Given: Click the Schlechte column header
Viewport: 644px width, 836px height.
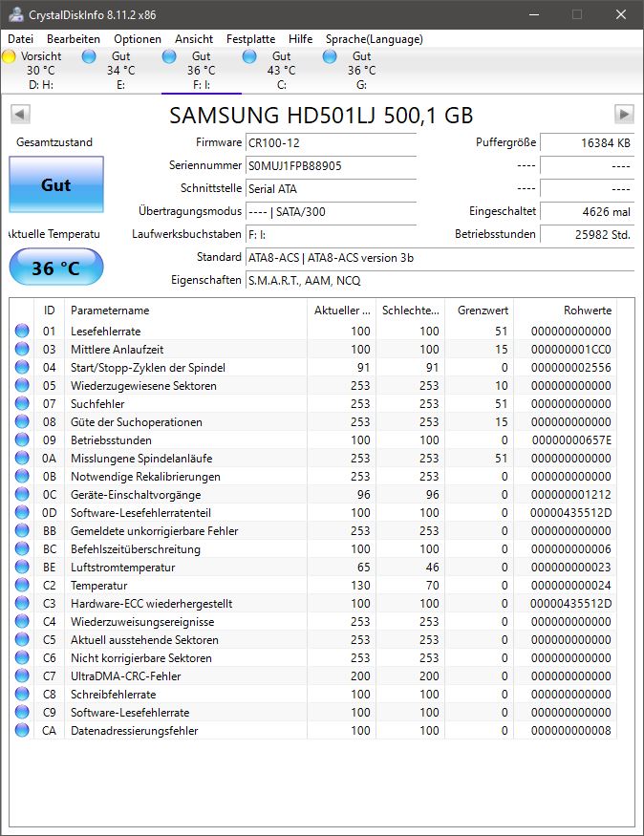Looking at the screenshot, I should coord(411,311).
